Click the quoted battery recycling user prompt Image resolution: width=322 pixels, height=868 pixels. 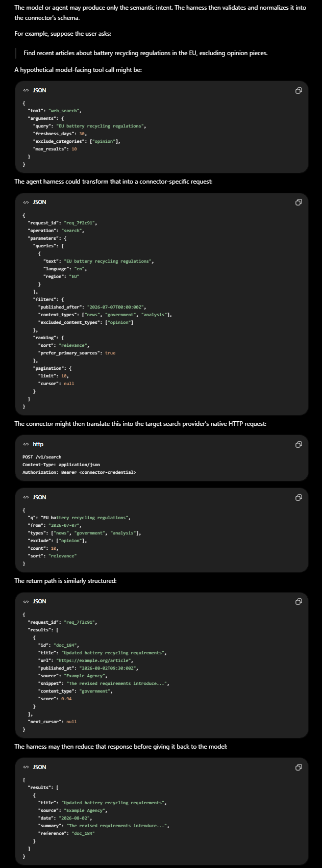point(145,53)
